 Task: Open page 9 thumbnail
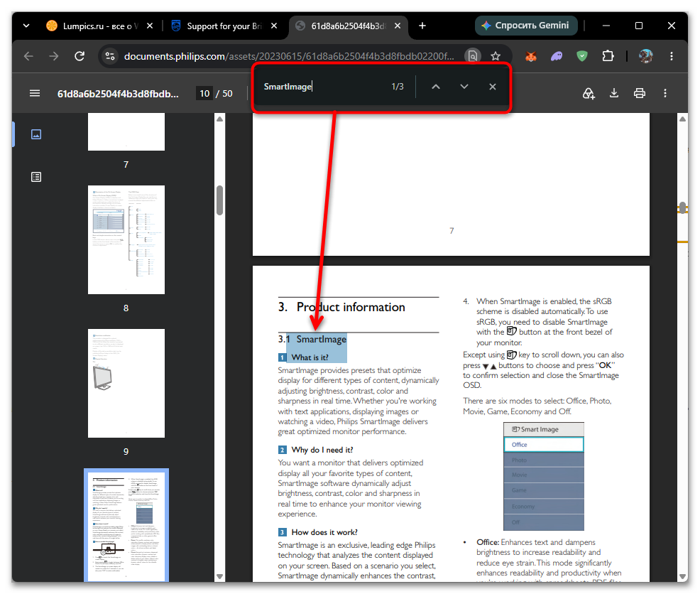pos(126,383)
